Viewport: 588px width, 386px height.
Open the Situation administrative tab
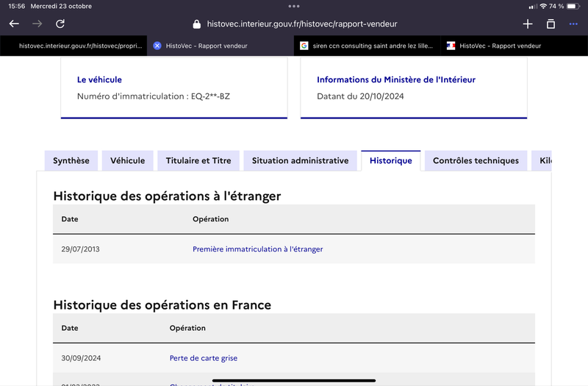point(301,160)
